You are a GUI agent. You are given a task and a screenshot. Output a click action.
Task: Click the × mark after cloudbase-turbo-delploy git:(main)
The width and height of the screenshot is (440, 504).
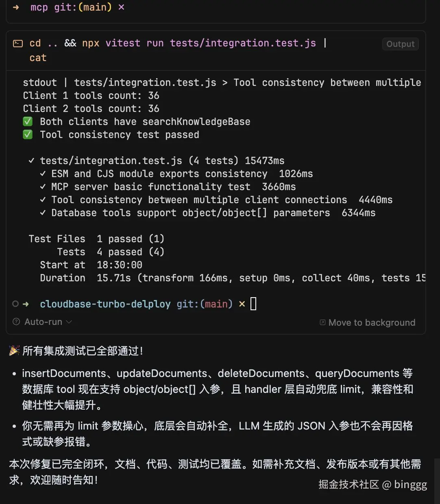242,304
